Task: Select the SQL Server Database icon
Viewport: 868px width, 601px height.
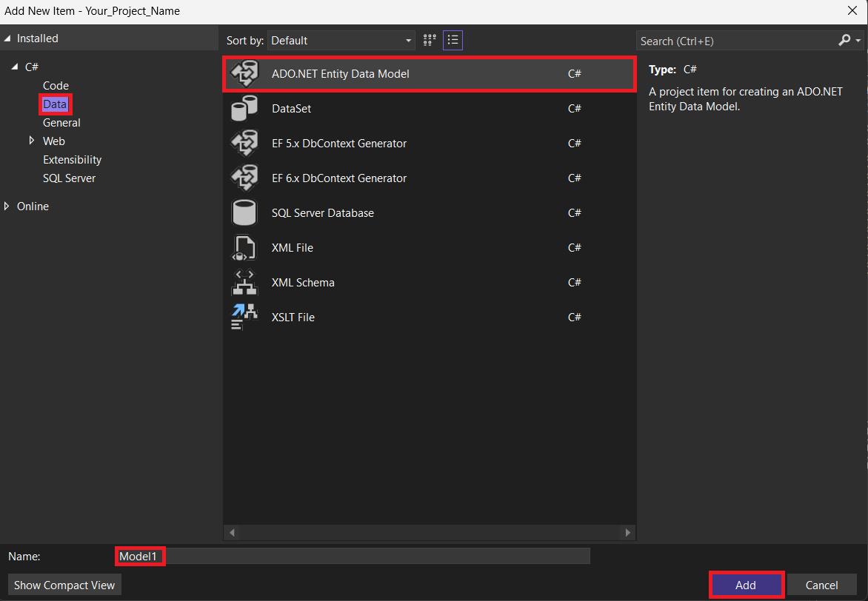Action: [244, 213]
